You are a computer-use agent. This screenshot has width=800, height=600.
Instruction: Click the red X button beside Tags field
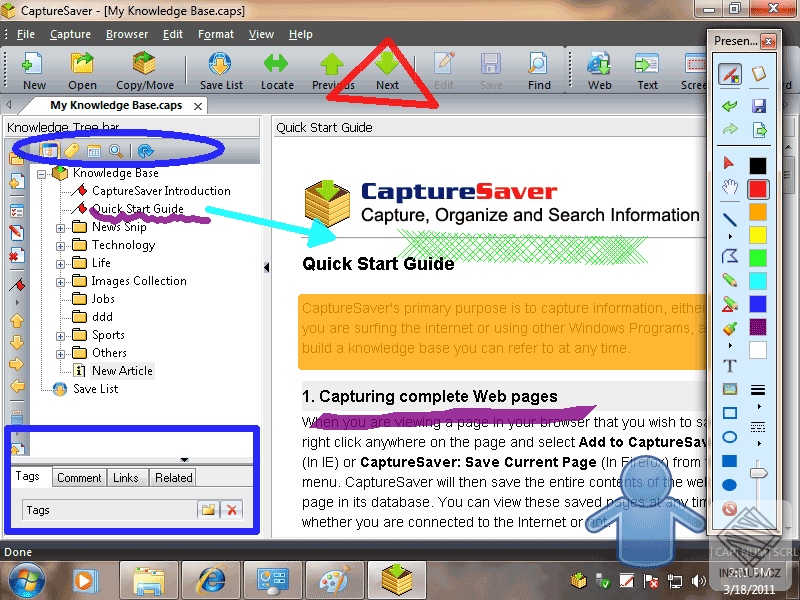tap(232, 510)
